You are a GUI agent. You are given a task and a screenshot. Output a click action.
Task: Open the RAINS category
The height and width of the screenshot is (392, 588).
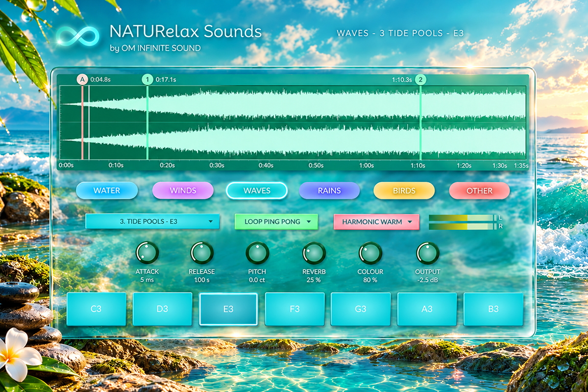tap(329, 191)
